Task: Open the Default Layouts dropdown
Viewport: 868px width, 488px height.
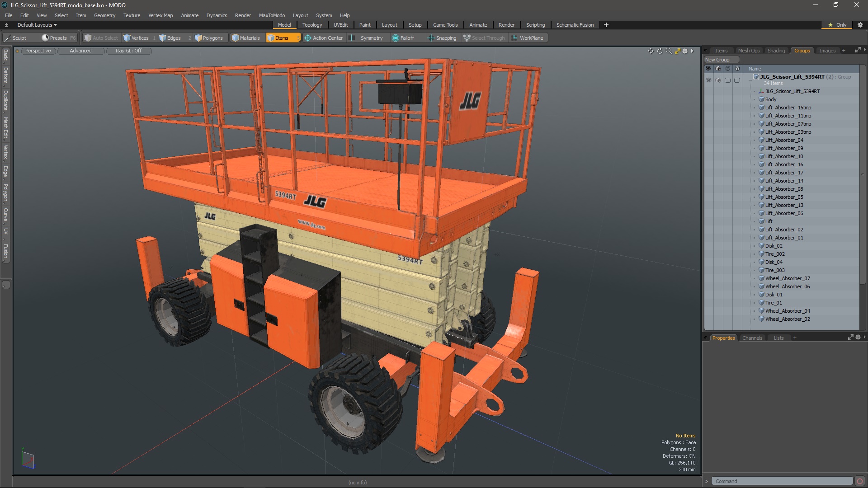Action: point(37,25)
